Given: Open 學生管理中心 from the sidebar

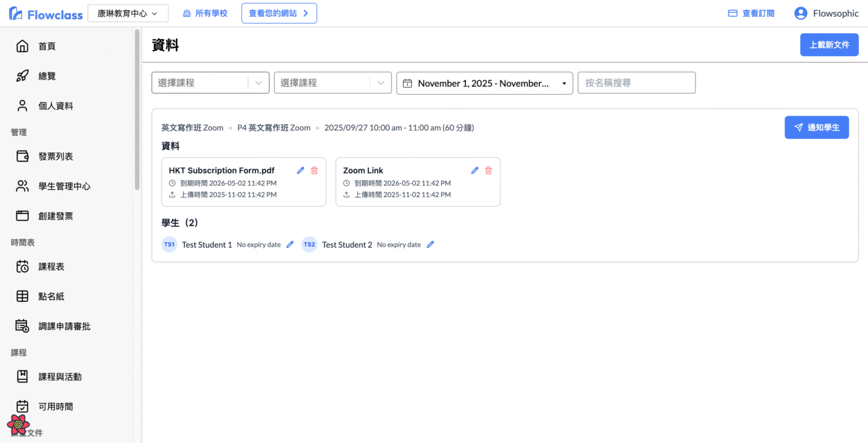Looking at the screenshot, I should tap(64, 186).
